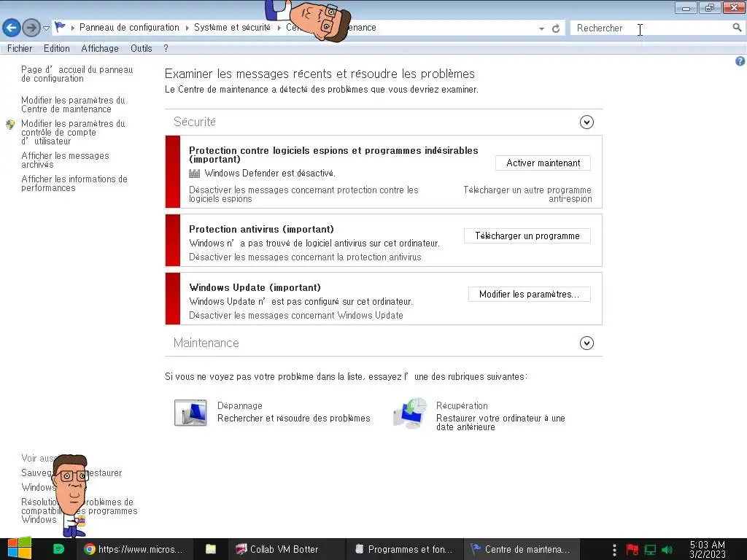Click the UAC shield icon in sidebar
747x560 pixels.
(x=10, y=125)
